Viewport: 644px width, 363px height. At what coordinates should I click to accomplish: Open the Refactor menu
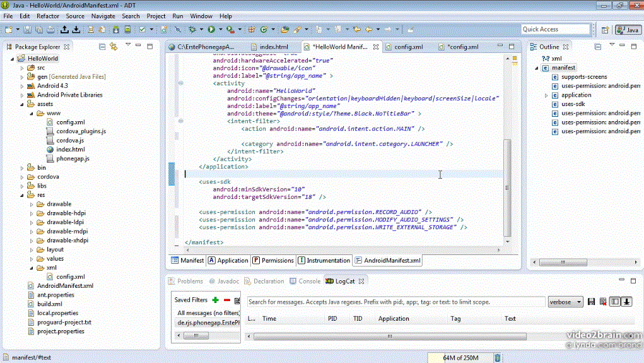pos(48,16)
